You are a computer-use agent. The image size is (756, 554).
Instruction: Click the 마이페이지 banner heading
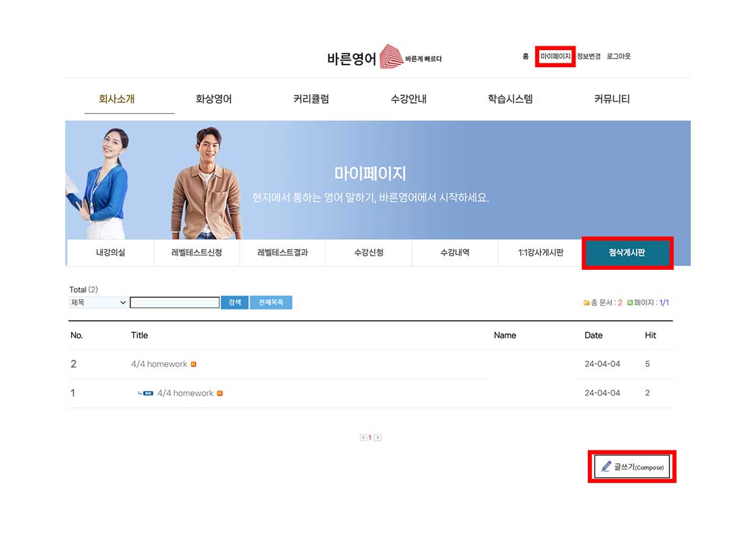(x=370, y=173)
